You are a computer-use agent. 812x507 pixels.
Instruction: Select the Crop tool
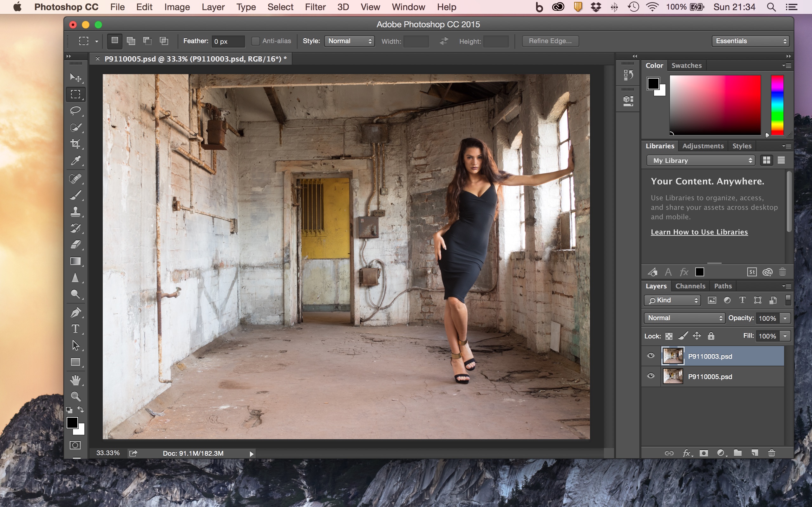pos(75,144)
